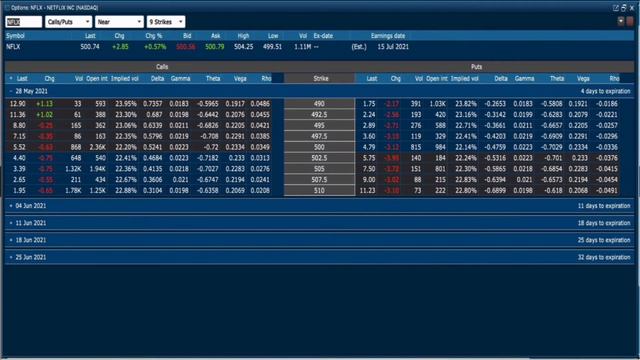Click the Earnings date header
This screenshot has width=640, height=360.
388,36
